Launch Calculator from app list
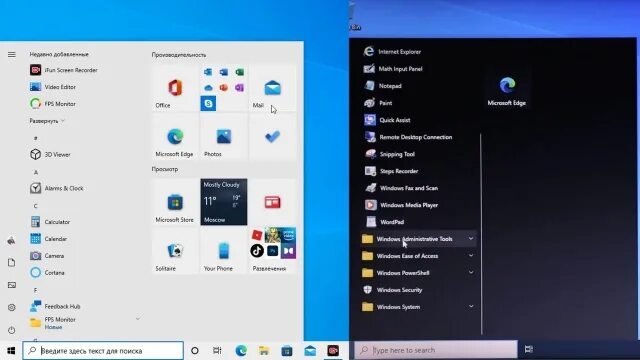The width and height of the screenshot is (640, 360). coord(50,222)
